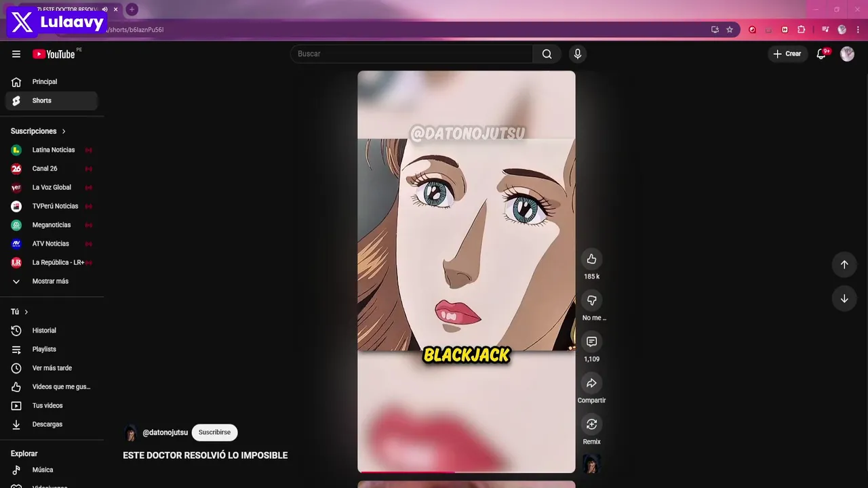Image resolution: width=868 pixels, height=488 pixels.
Task: Mute the tab via speaker icon
Action: (104, 9)
